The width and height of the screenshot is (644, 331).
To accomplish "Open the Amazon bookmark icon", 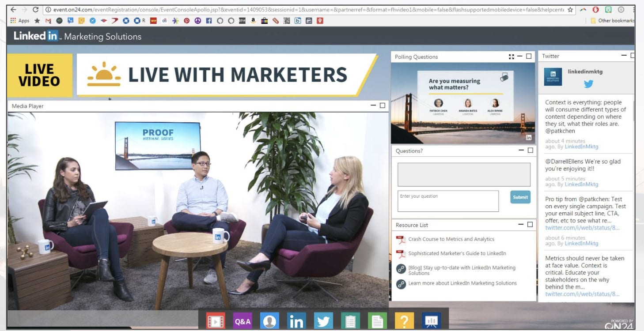I will pyautogui.click(x=253, y=21).
